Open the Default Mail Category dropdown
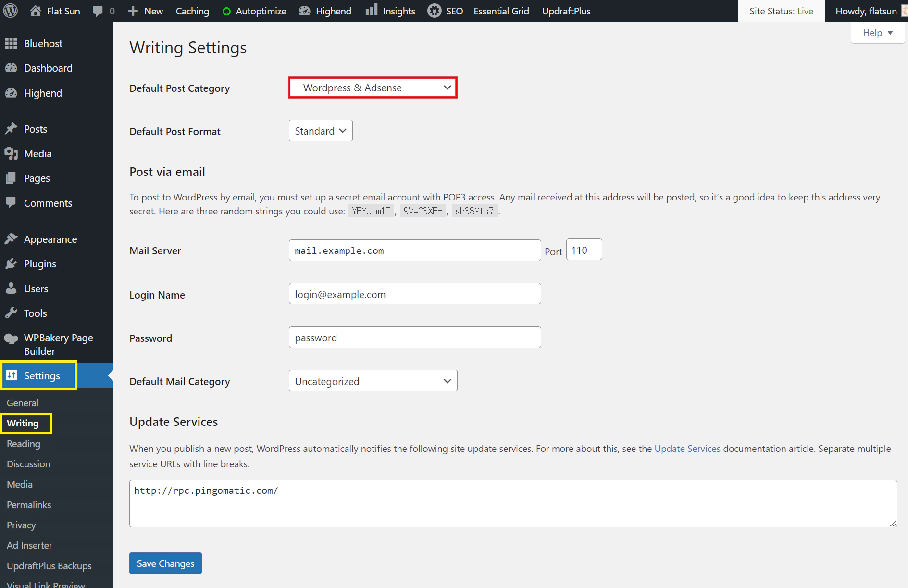The height and width of the screenshot is (588, 908). pos(373,381)
